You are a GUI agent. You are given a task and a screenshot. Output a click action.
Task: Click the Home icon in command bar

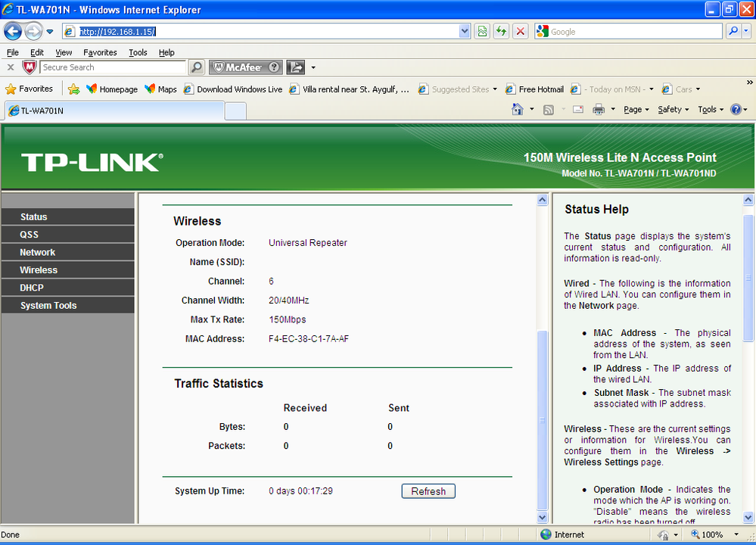(518, 110)
